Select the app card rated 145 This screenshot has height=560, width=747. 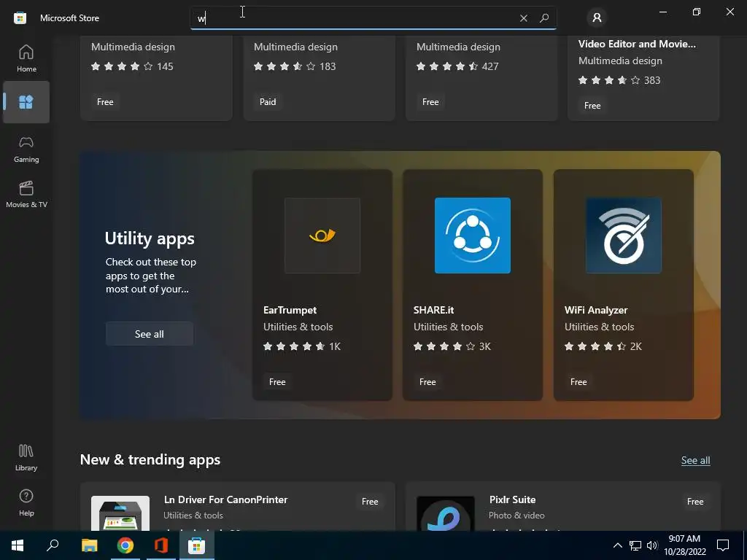pyautogui.click(x=156, y=78)
